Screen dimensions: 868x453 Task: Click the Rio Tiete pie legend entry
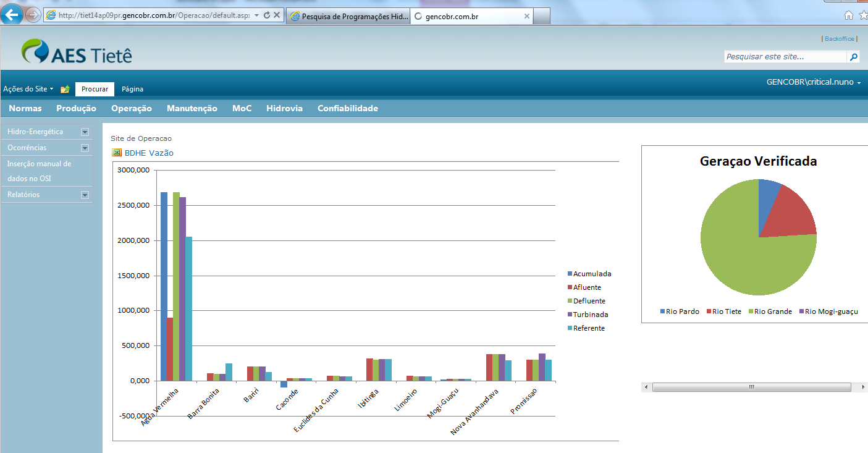point(723,311)
